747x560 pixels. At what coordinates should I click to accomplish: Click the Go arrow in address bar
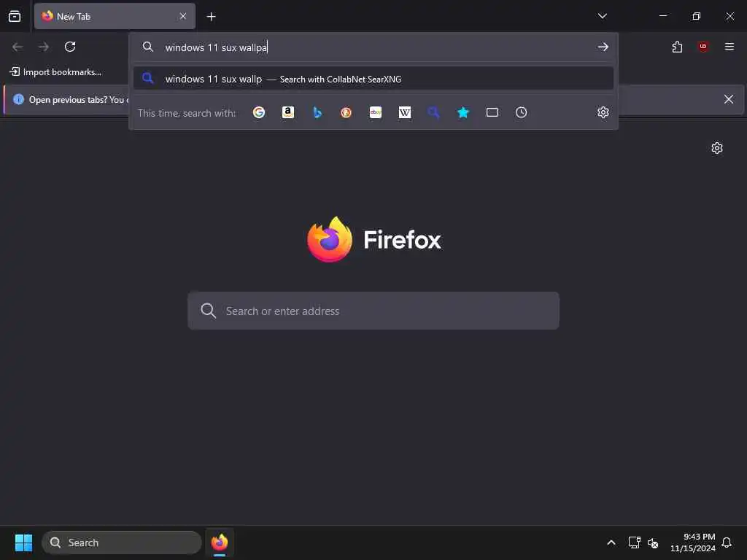click(603, 47)
